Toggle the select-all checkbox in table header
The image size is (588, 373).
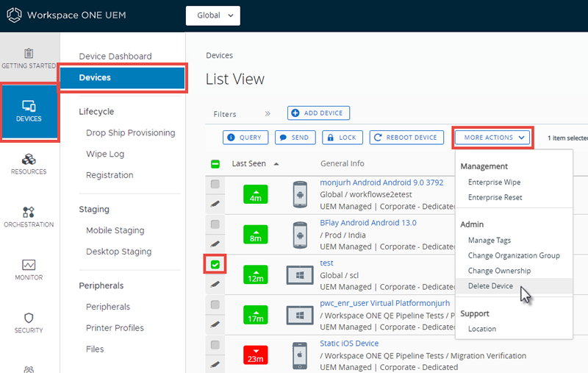(x=215, y=164)
